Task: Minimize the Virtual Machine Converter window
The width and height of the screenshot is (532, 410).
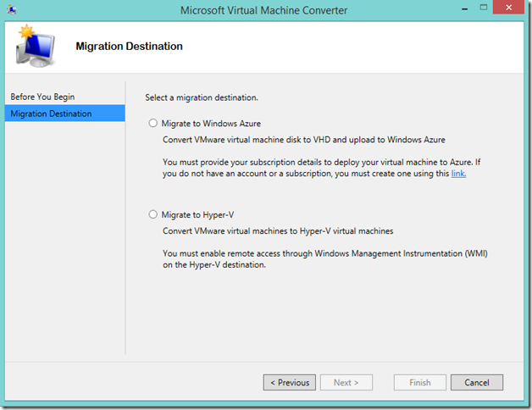Action: [x=465, y=8]
